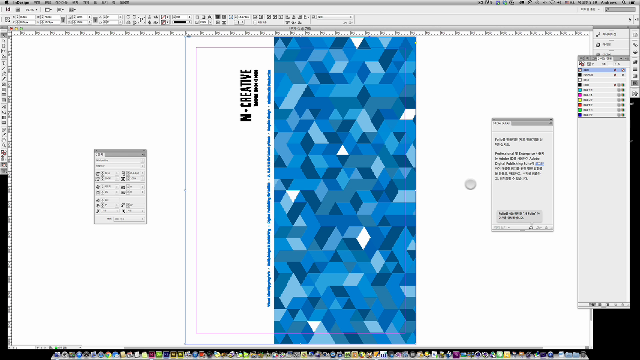Viewport: 640px width, 360px height.
Task: Open the Swatches panel flyout menu
Action: [x=627, y=59]
